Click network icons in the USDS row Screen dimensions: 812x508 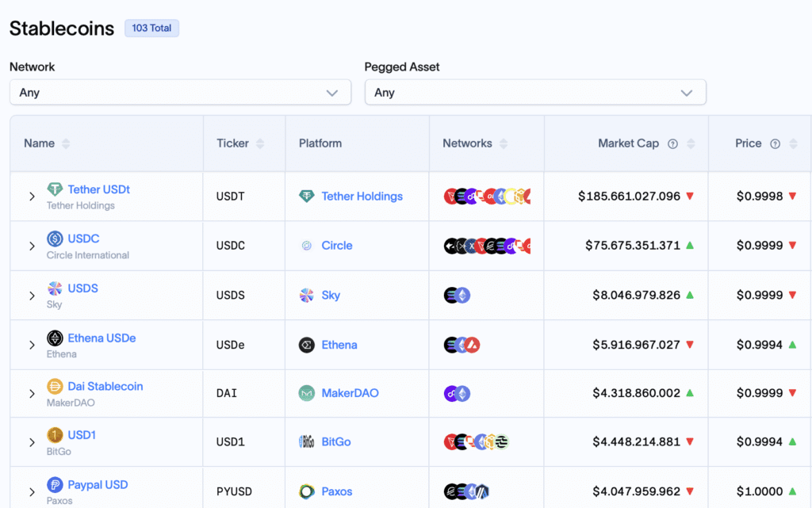[458, 296]
